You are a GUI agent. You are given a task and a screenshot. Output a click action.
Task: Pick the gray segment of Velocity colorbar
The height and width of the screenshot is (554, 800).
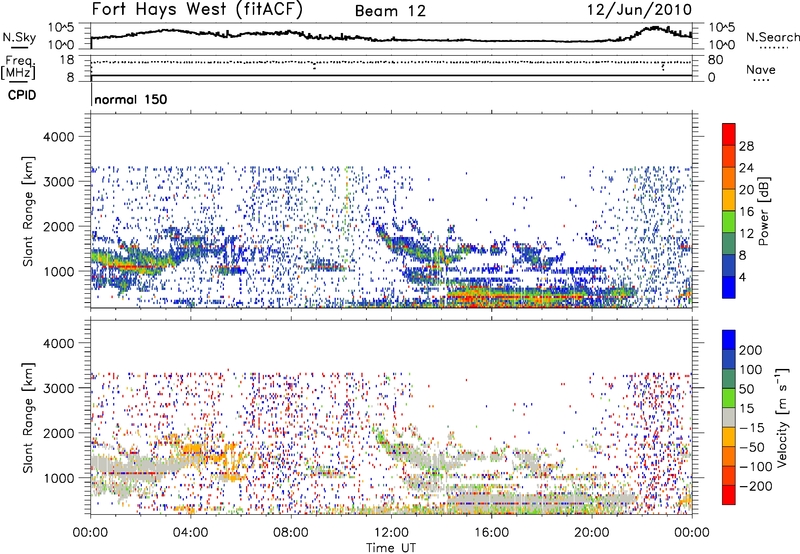pos(729,417)
